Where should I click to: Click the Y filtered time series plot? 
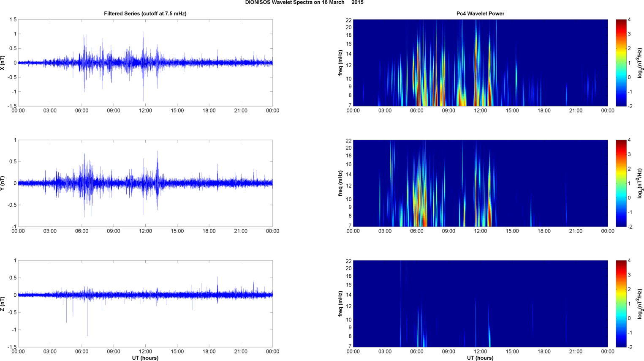coord(145,183)
